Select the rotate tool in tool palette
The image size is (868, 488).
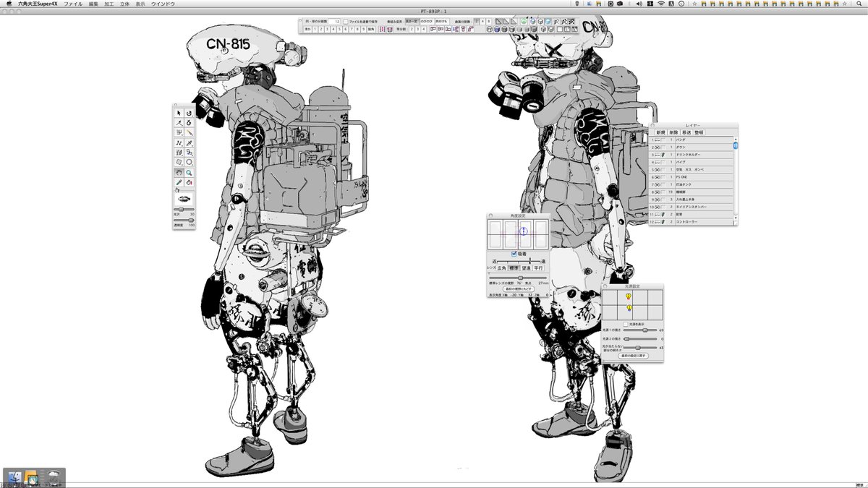coord(189,114)
